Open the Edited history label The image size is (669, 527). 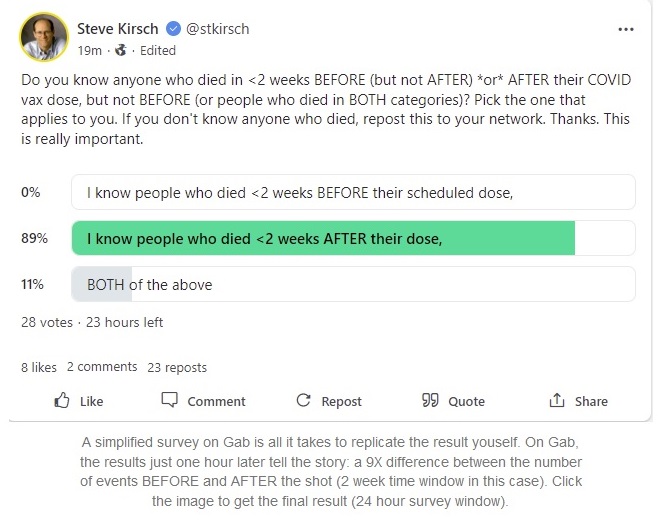[x=158, y=50]
